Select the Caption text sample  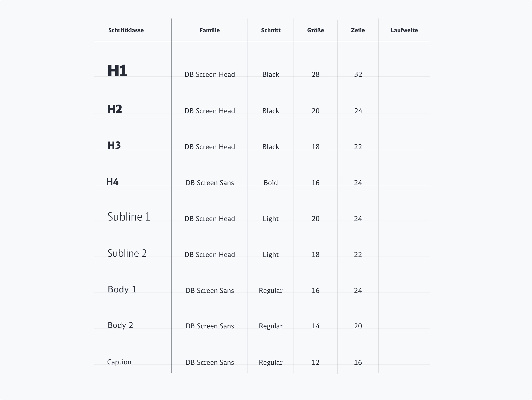(119, 362)
